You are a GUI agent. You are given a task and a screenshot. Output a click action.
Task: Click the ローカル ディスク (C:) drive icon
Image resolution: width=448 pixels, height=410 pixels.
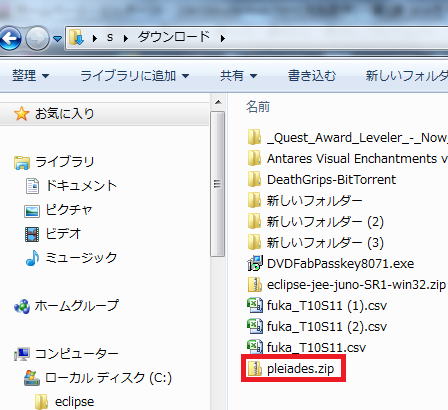(x=32, y=378)
